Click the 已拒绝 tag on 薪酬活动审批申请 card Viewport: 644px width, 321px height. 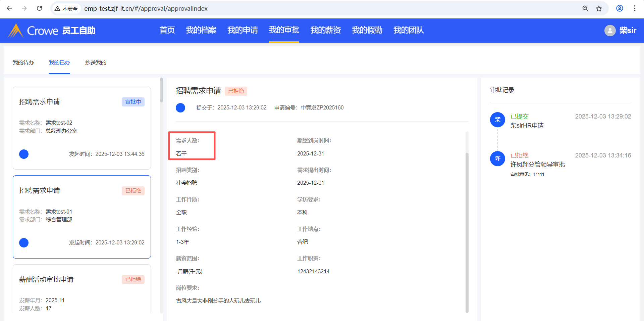[x=133, y=279]
